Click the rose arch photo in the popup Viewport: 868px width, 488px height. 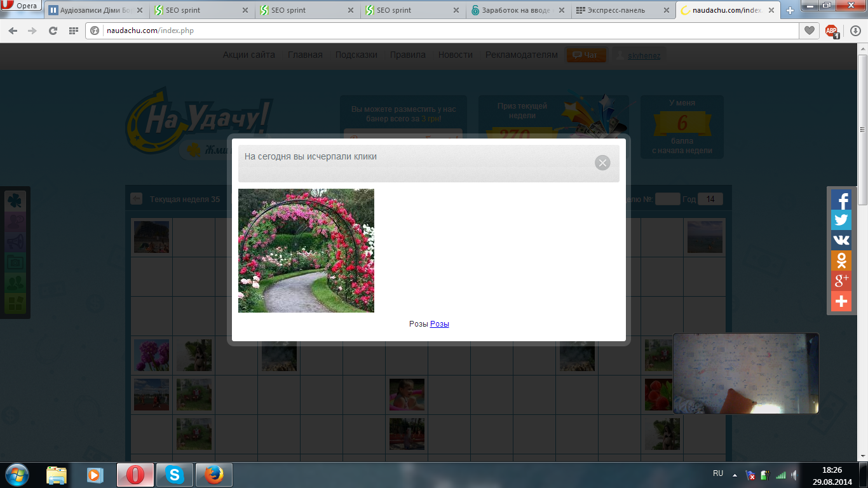coord(306,250)
